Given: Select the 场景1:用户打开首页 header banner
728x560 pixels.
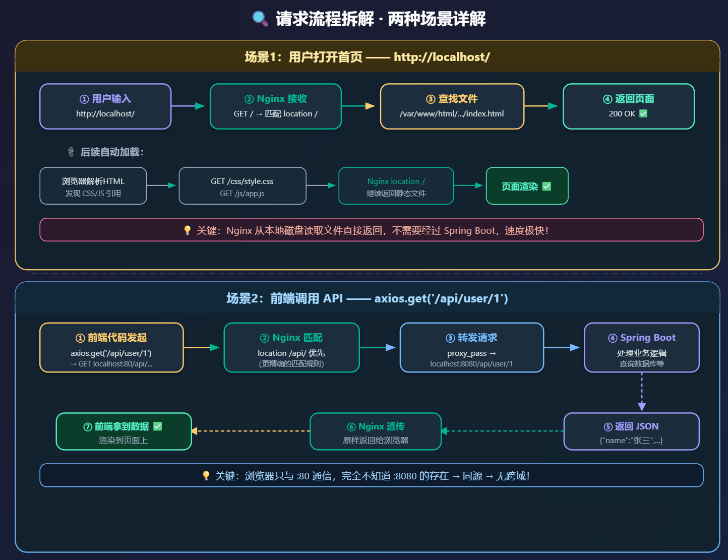Looking at the screenshot, I should click(x=368, y=56).
